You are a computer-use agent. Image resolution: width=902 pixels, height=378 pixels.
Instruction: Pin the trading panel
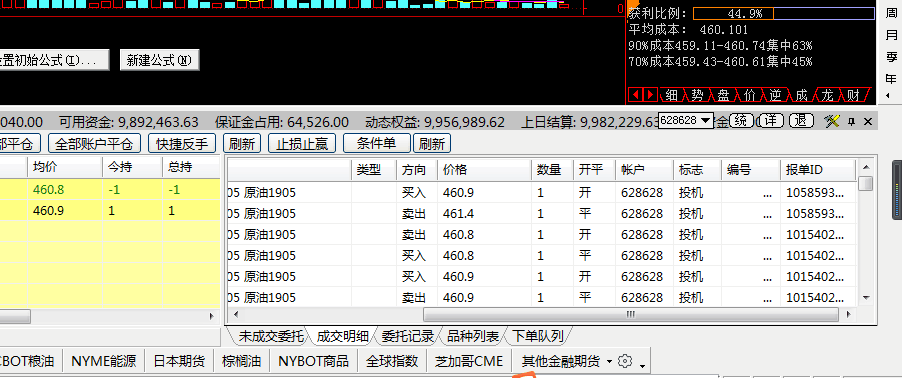(x=852, y=121)
